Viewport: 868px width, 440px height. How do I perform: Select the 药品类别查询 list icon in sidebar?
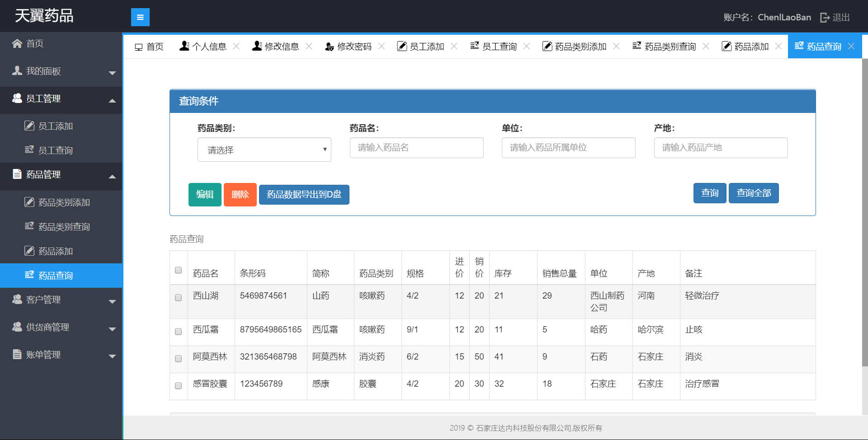point(29,226)
